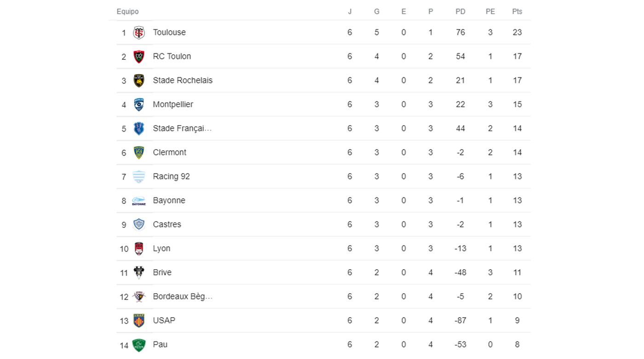
Task: Click the Clermont yellow-blue crest
Action: click(139, 152)
